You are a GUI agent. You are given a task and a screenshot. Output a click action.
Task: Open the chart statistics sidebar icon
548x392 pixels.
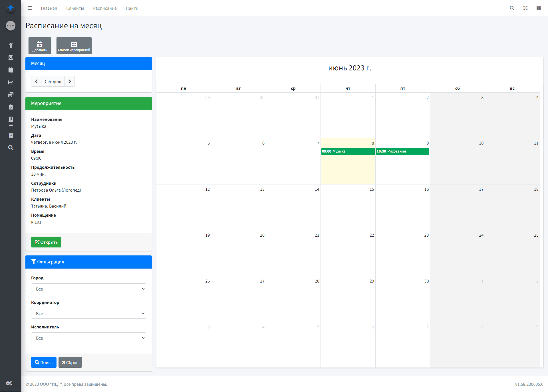11,82
